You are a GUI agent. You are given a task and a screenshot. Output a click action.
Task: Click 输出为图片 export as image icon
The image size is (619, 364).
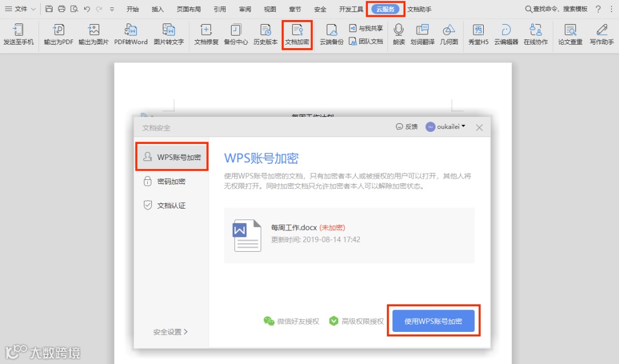click(x=93, y=34)
